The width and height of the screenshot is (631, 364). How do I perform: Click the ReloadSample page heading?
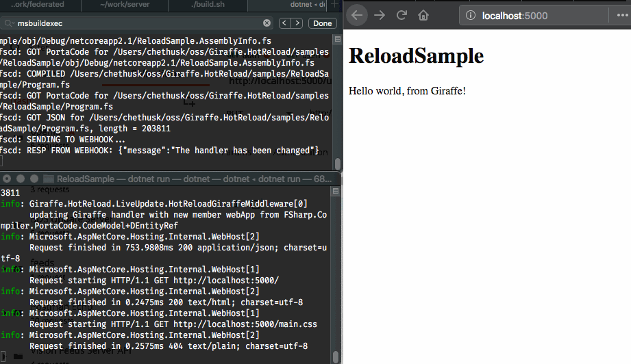(416, 55)
